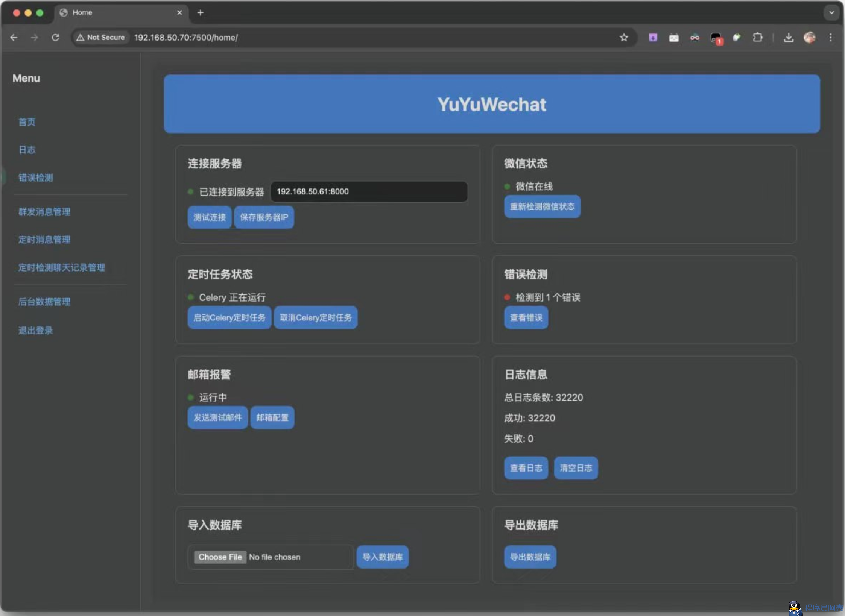Click the blue 导出数据库 button

click(530, 557)
